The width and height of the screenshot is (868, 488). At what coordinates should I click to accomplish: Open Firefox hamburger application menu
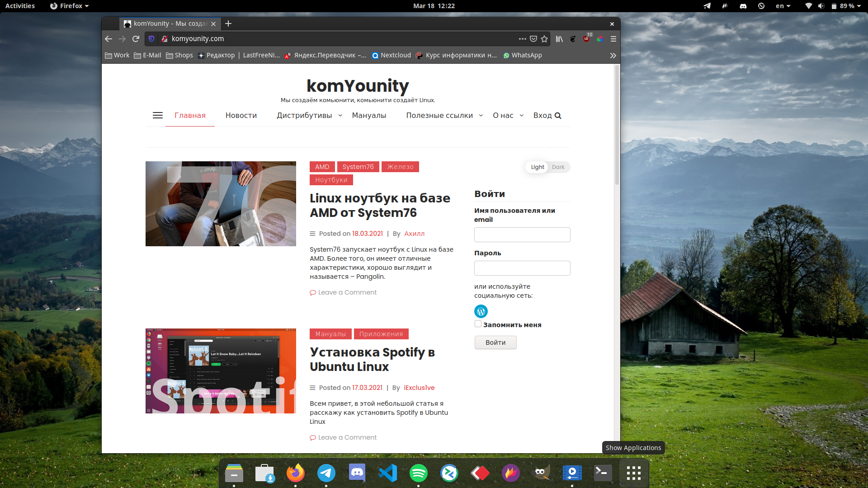tap(613, 39)
